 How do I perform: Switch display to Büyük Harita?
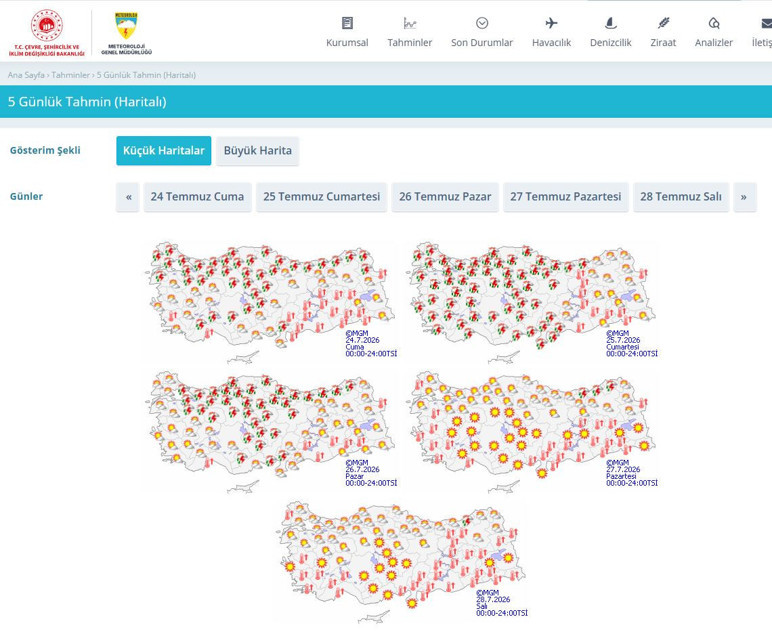coord(257,151)
